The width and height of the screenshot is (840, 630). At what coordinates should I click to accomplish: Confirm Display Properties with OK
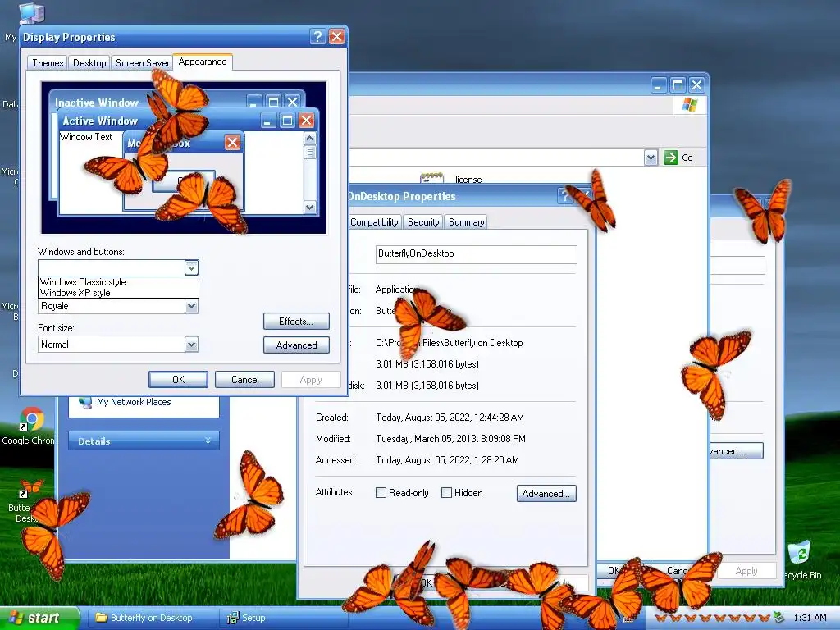[x=178, y=379]
